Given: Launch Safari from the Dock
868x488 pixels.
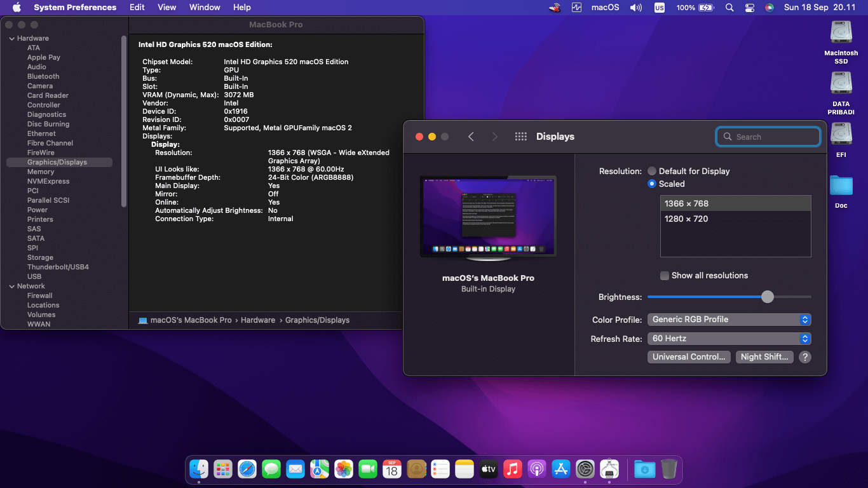Looking at the screenshot, I should point(247,470).
